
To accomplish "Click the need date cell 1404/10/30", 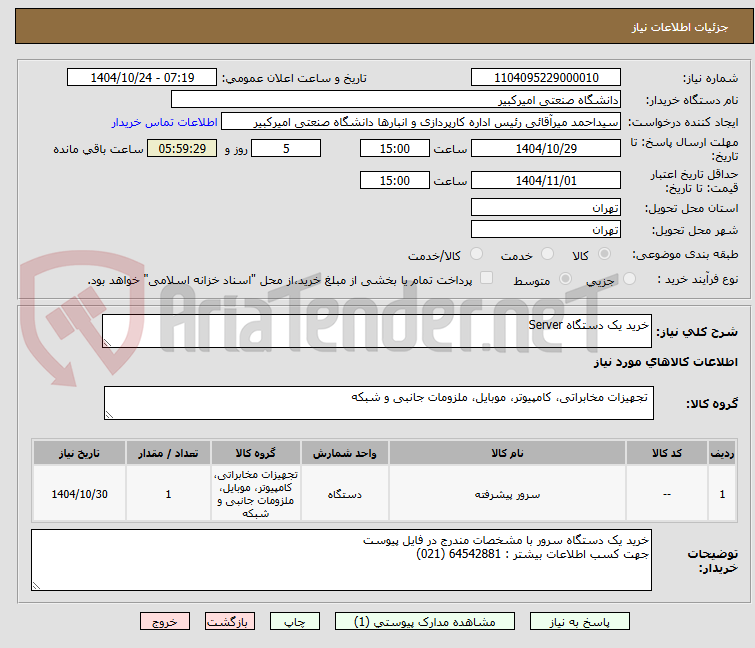I will point(79,494).
